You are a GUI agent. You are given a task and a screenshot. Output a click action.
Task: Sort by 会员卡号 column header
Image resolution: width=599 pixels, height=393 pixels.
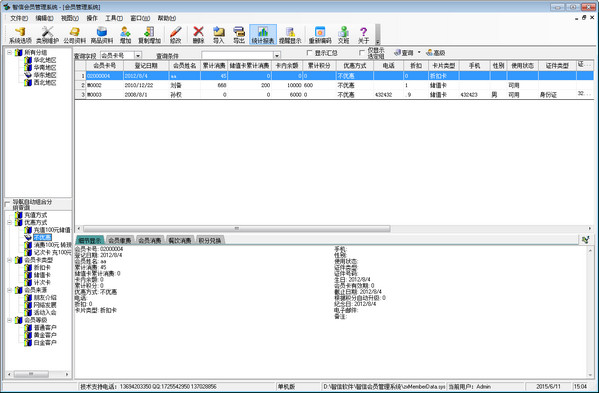105,66
